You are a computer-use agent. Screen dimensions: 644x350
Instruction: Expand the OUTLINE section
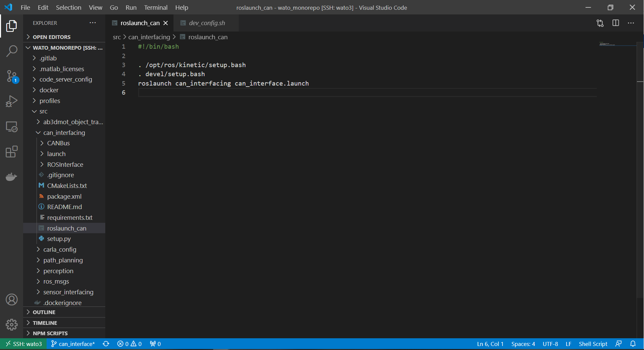[64, 312]
